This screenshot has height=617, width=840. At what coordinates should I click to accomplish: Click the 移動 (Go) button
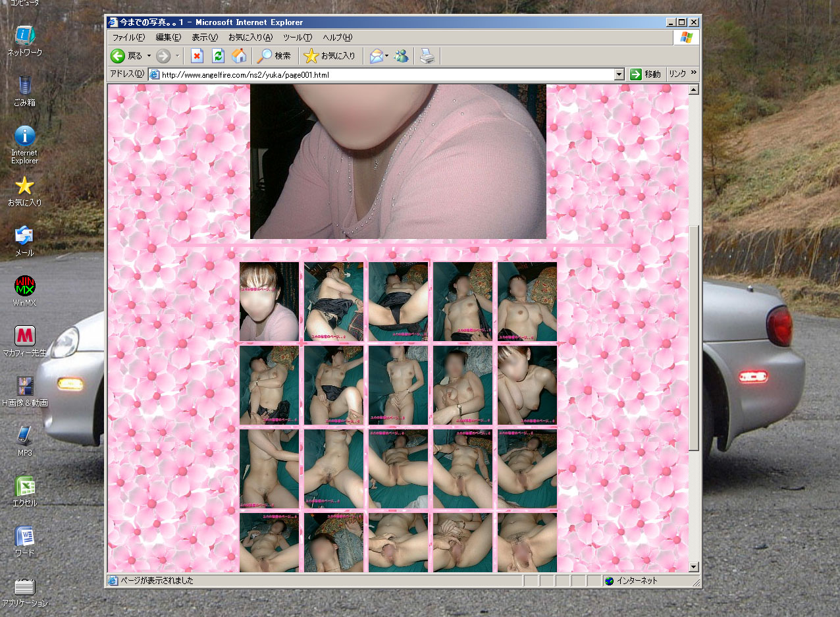tap(645, 74)
